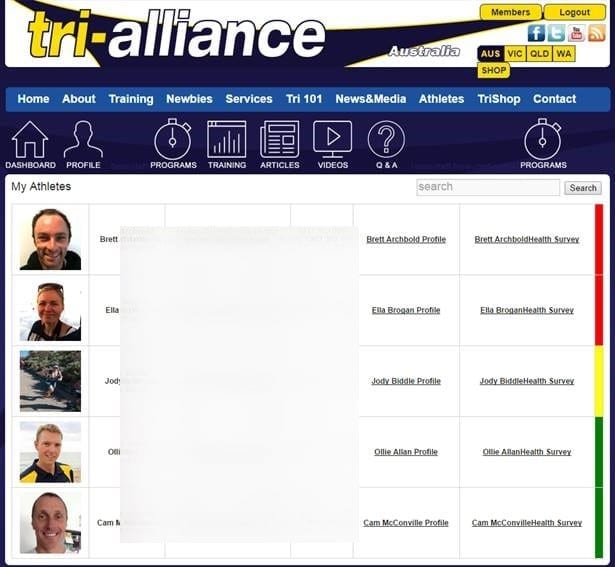Open the Athletes menu item
This screenshot has width=615, height=567.
pyautogui.click(x=441, y=99)
